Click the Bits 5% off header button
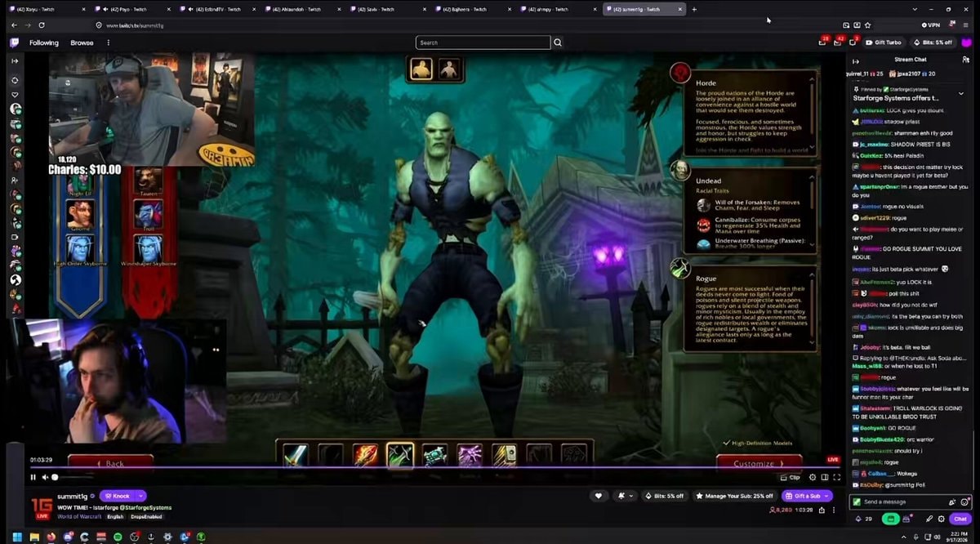The height and width of the screenshot is (544, 980). pyautogui.click(x=933, y=42)
